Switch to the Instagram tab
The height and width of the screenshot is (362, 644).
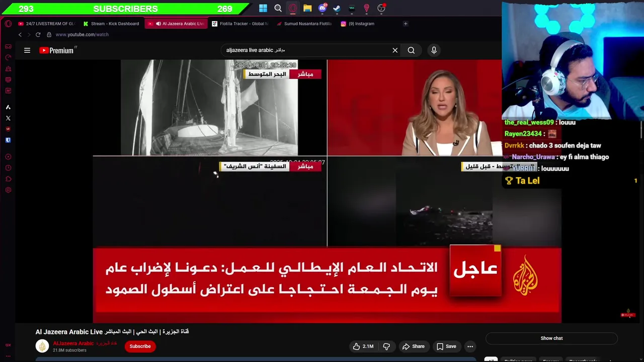358,24
